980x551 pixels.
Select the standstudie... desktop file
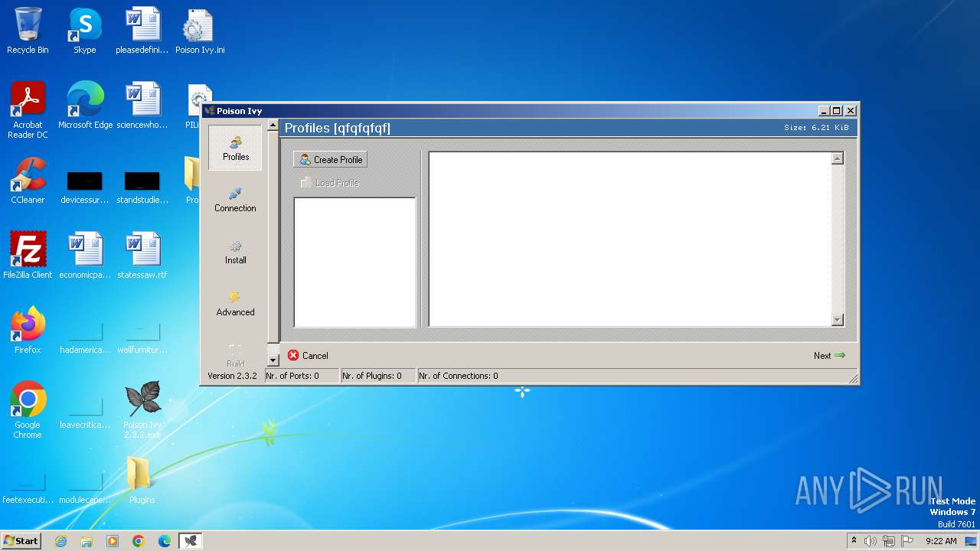(x=142, y=187)
